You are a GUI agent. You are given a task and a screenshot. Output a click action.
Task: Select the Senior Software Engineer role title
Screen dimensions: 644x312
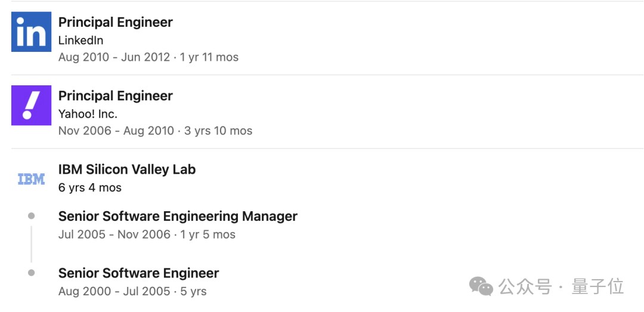(138, 273)
